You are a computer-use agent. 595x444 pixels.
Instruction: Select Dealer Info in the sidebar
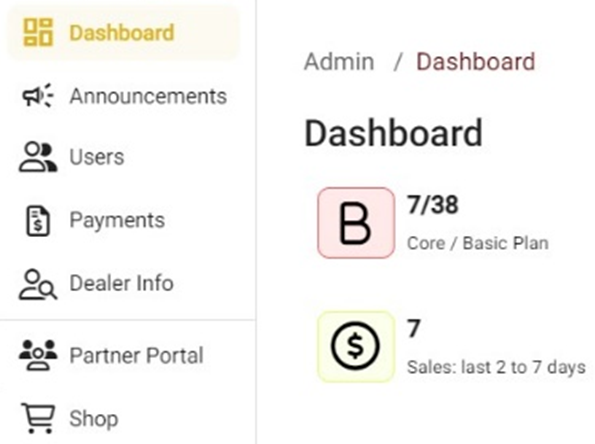(123, 284)
